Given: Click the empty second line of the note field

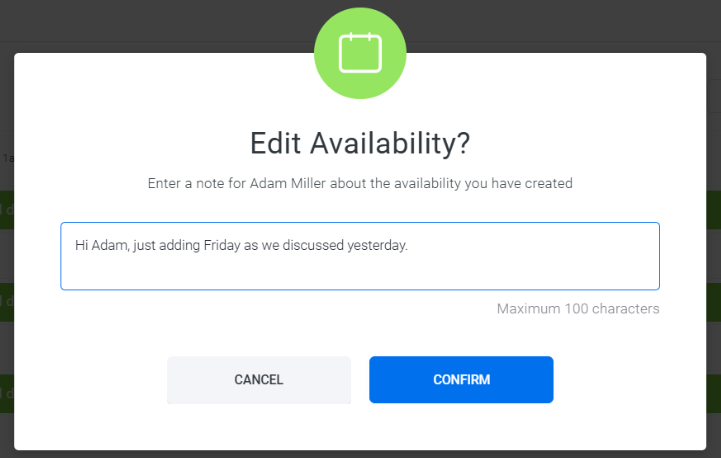Looking at the screenshot, I should (x=360, y=270).
